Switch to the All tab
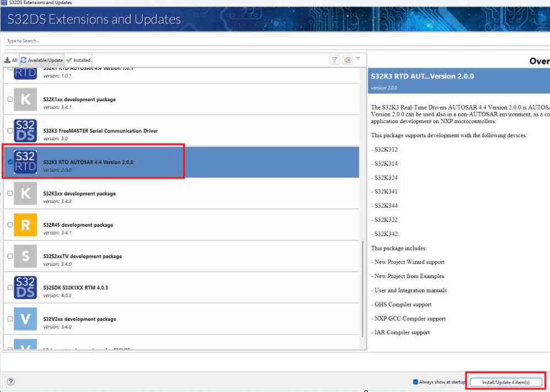The width and height of the screenshot is (550, 392). (x=11, y=60)
